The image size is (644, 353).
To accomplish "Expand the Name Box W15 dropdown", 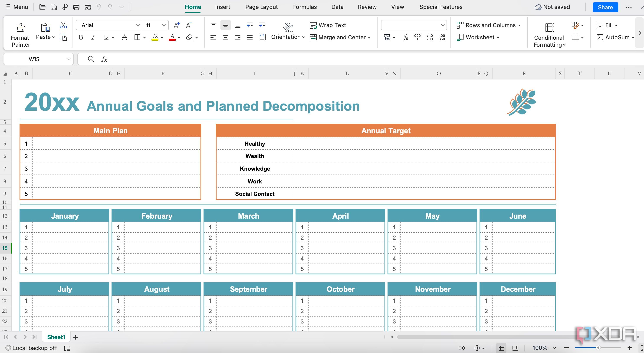I will coord(68,59).
